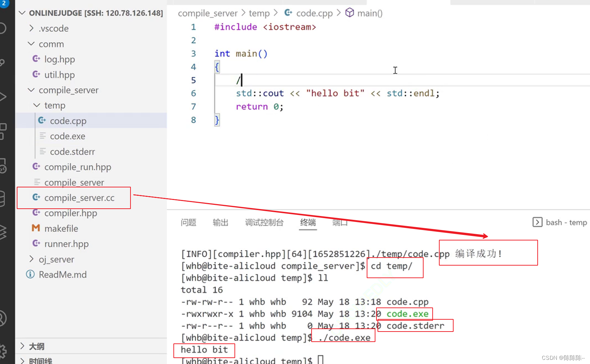Open the makefile

coord(61,229)
